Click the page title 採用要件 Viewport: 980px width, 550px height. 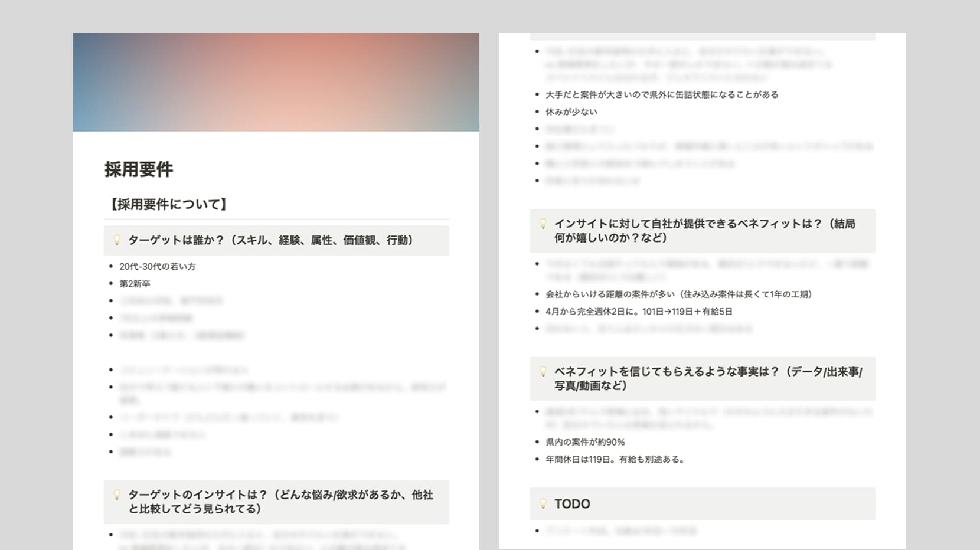pos(139,170)
